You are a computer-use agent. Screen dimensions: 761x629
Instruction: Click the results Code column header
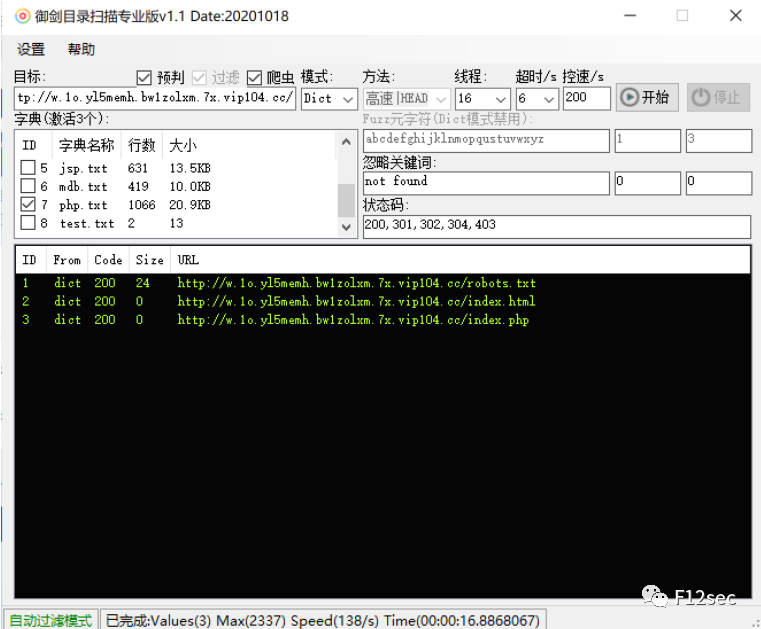[108, 260]
